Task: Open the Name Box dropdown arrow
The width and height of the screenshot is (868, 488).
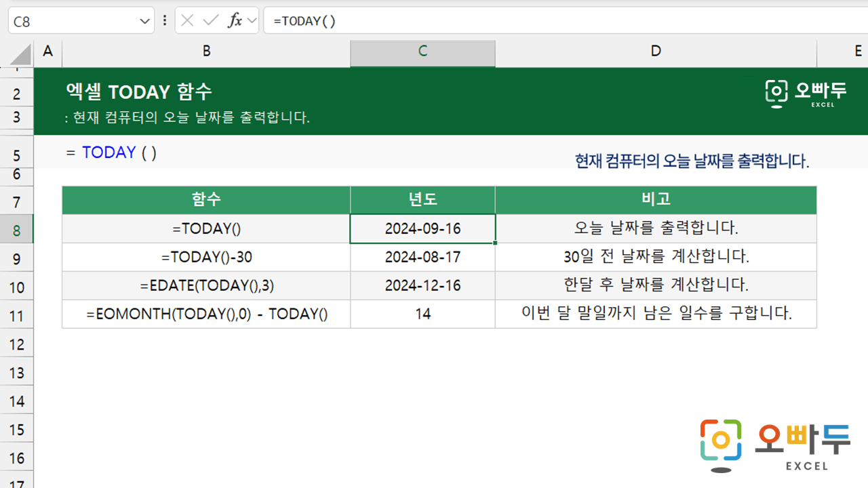Action: point(144,21)
